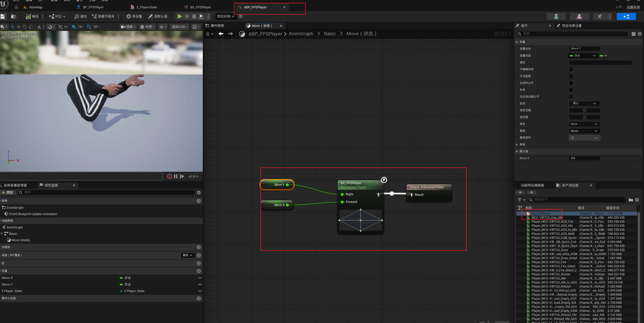The height and width of the screenshot is (323, 644).
Task: Open viewport Lit (光照) mode dropdown
Action: click(x=147, y=27)
